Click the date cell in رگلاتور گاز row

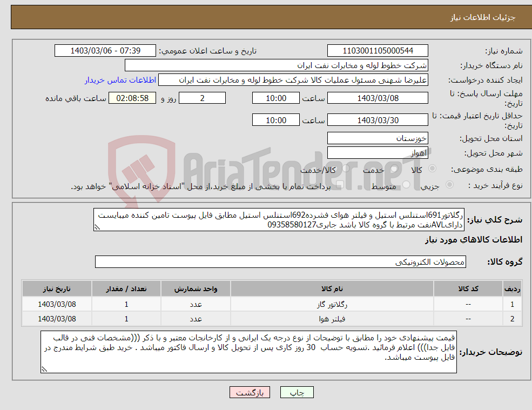point(57,305)
